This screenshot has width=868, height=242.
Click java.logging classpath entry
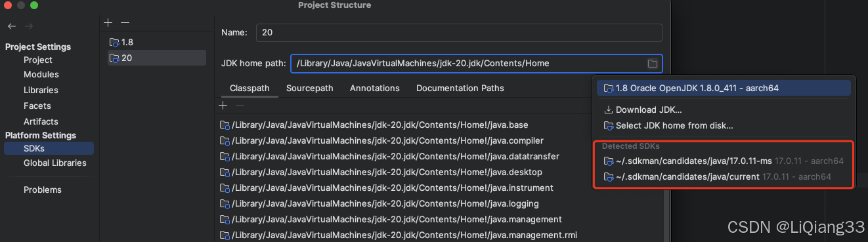click(385, 203)
